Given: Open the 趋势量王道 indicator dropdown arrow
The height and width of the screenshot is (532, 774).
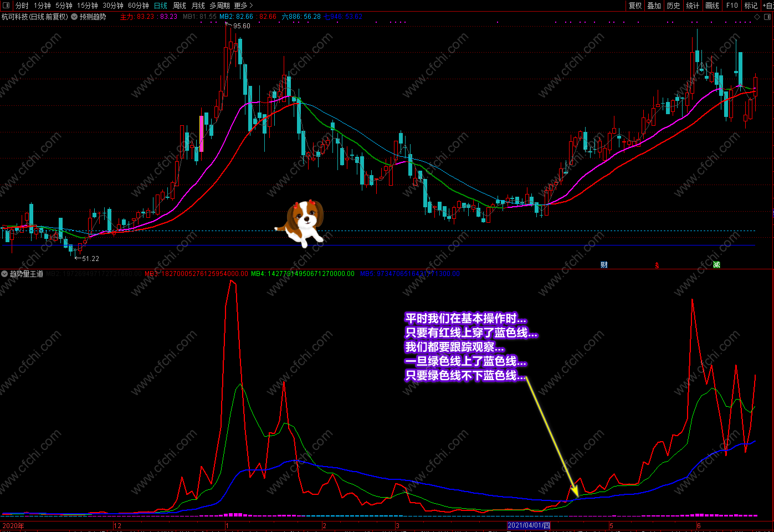Looking at the screenshot, I should 4,274.
